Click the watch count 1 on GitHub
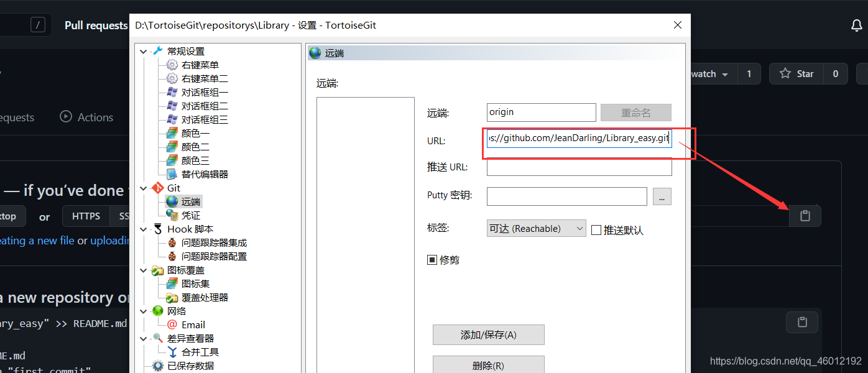Image resolution: width=868 pixels, height=373 pixels. tap(749, 74)
